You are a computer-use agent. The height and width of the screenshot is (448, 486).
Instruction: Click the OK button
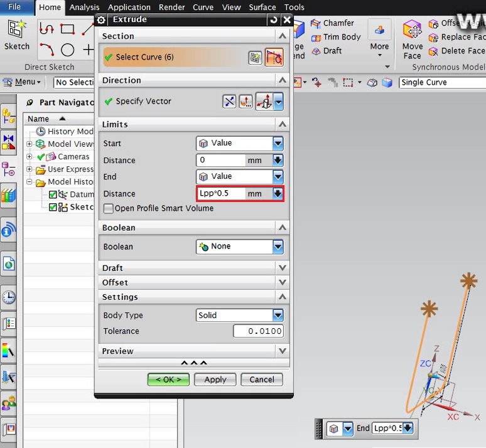click(x=168, y=380)
